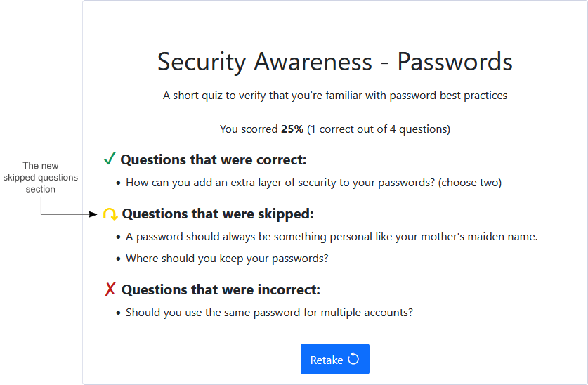Click the '(1 correct out of 4 questions)' text
588x385 pixels.
(x=379, y=129)
